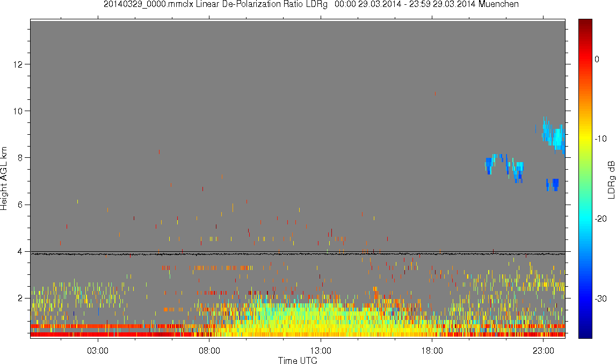The image size is (616, 364).
Task: Click the height tick label 8
Action: point(20,158)
